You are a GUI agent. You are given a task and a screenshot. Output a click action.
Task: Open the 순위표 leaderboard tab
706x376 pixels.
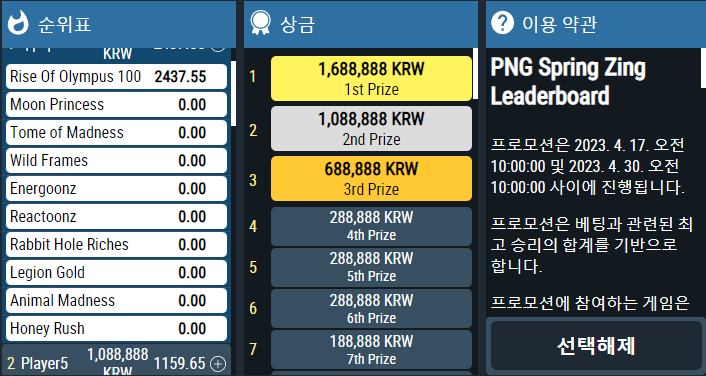tap(118, 24)
